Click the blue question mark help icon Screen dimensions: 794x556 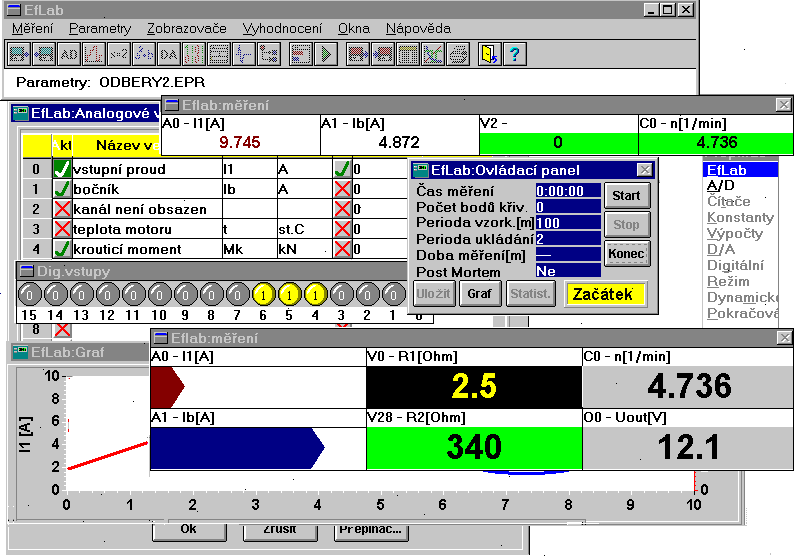(514, 54)
